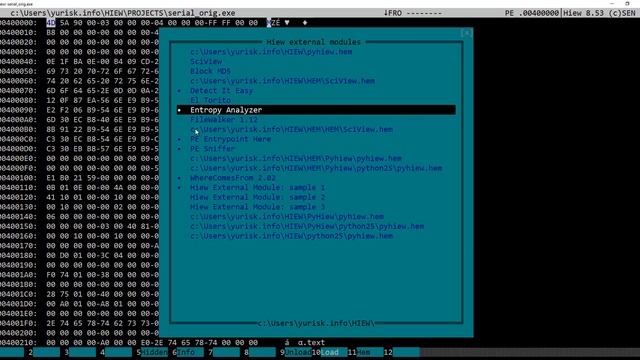Select HIEW\PyHiew\python25\pyhiew.hem entry
This screenshot has height=360, width=640.
[x=307, y=227]
